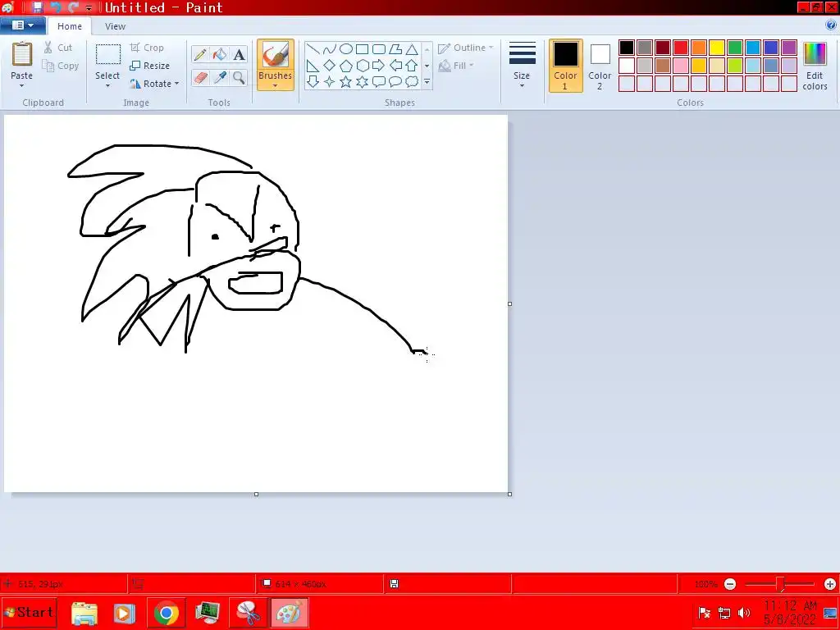Image resolution: width=840 pixels, height=630 pixels.
Task: Choose the Six-point star shape
Action: click(362, 81)
